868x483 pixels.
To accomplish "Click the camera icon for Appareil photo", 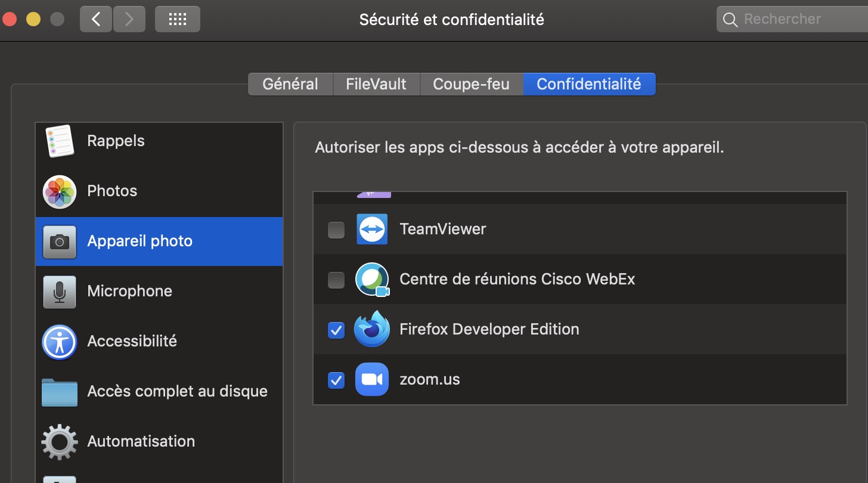I will (x=59, y=241).
